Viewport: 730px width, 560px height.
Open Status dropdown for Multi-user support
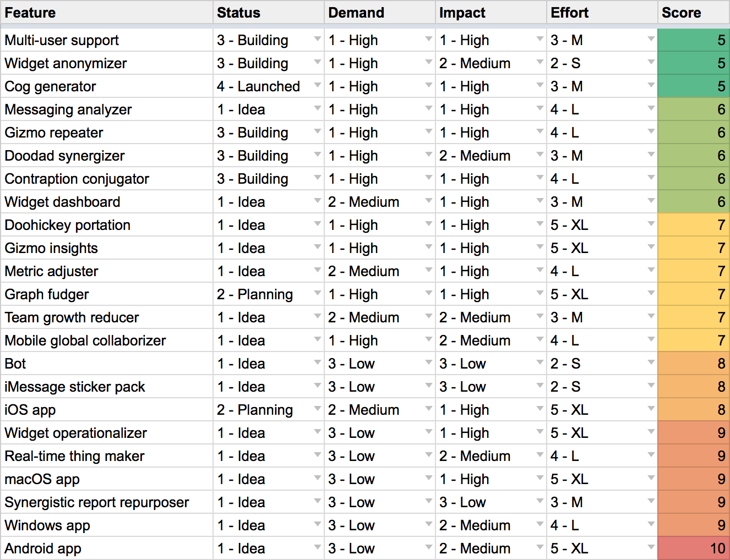pyautogui.click(x=317, y=40)
